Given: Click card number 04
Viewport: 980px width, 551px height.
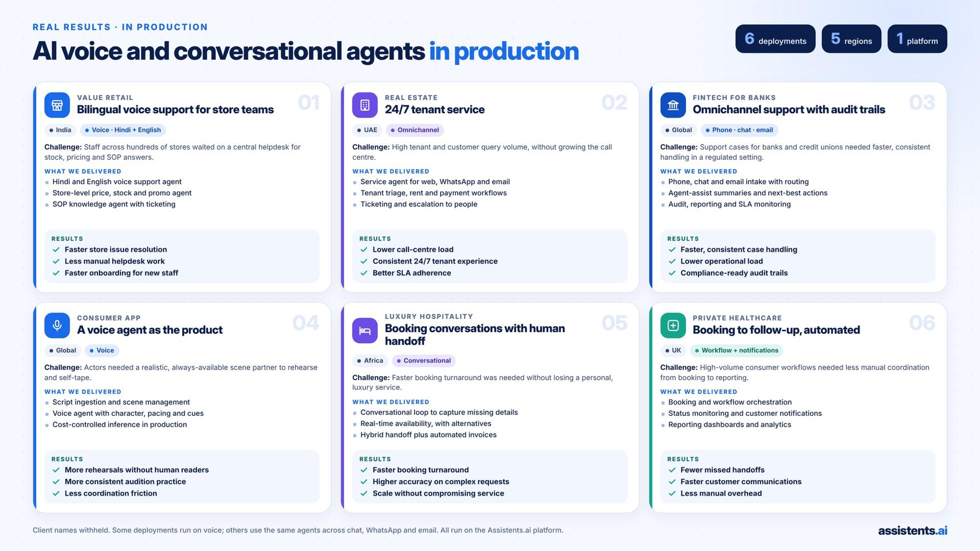Looking at the screenshot, I should click(x=306, y=323).
